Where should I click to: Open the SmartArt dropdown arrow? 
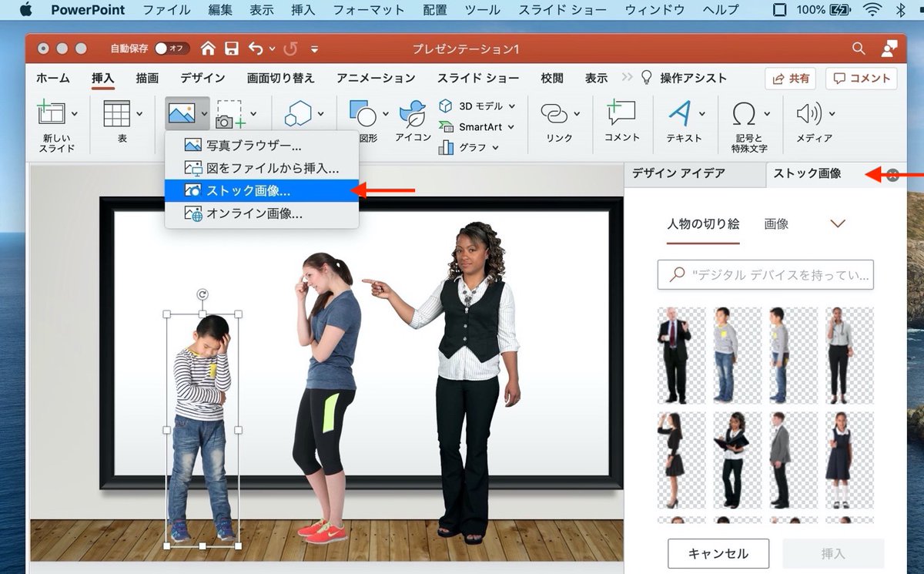[x=511, y=126]
